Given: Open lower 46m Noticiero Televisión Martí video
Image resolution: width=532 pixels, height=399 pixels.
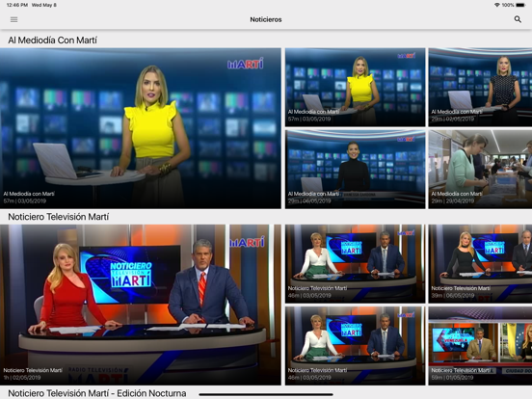Looking at the screenshot, I should click(355, 346).
